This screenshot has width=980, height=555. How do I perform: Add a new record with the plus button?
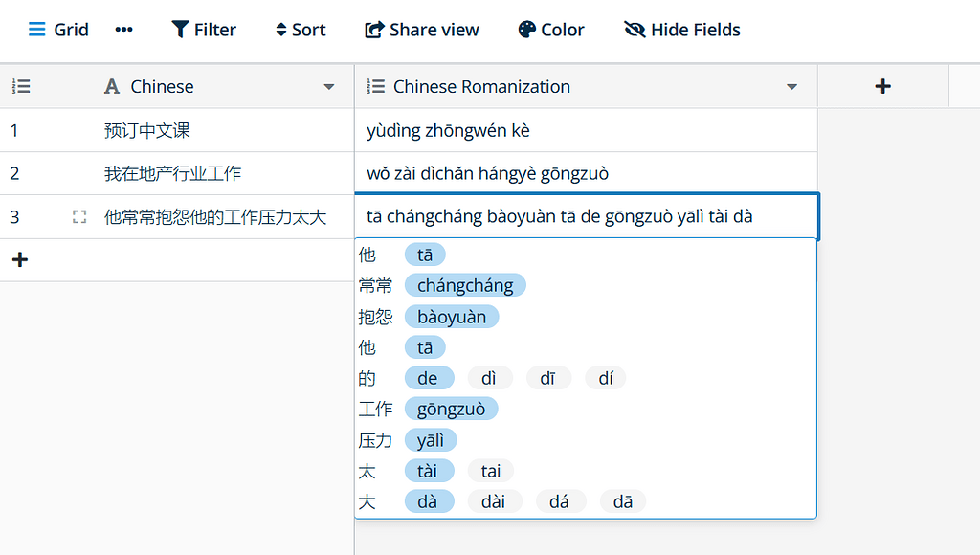click(x=20, y=259)
